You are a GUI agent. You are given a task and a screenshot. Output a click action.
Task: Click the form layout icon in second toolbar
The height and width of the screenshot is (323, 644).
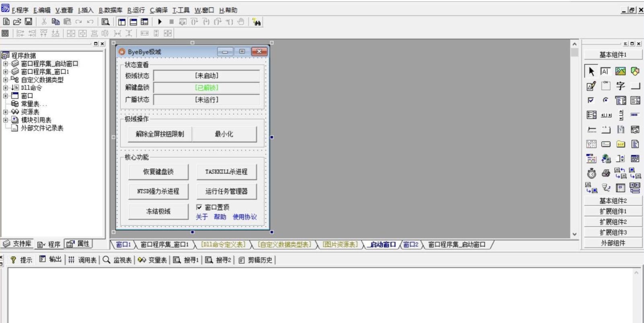coord(5,33)
